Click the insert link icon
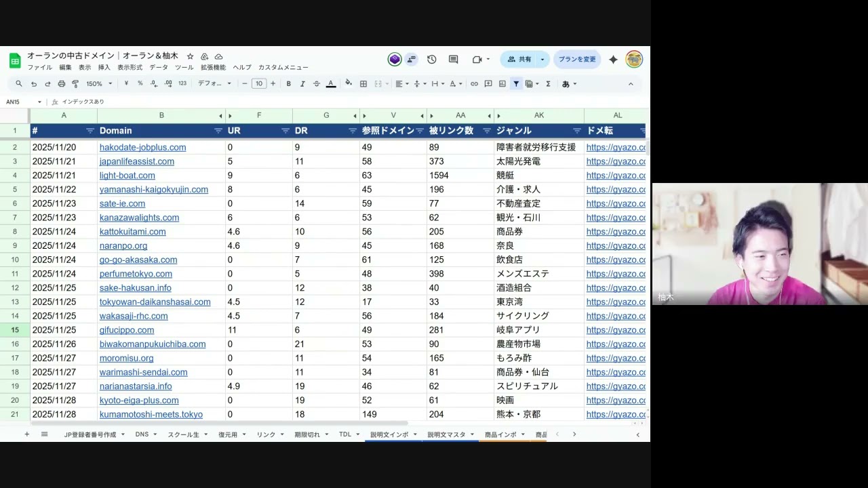This screenshot has width=868, height=488. (474, 84)
